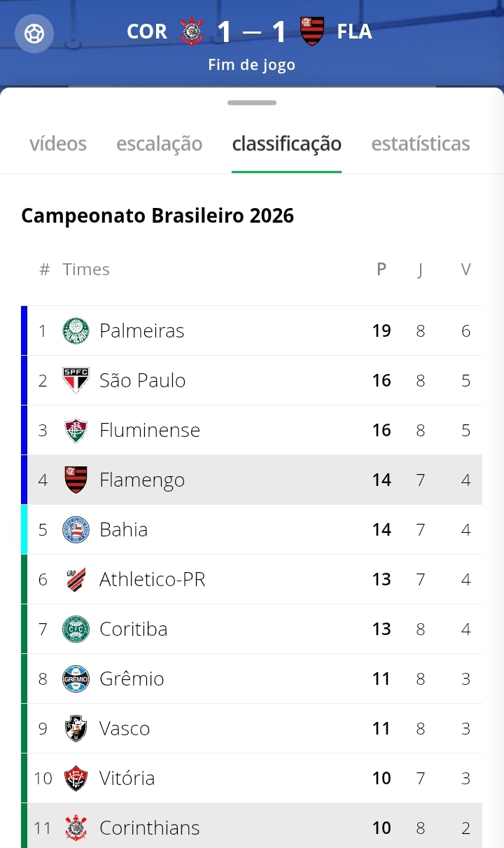Tap the Bahia team crest
The height and width of the screenshot is (848, 504).
point(76,529)
